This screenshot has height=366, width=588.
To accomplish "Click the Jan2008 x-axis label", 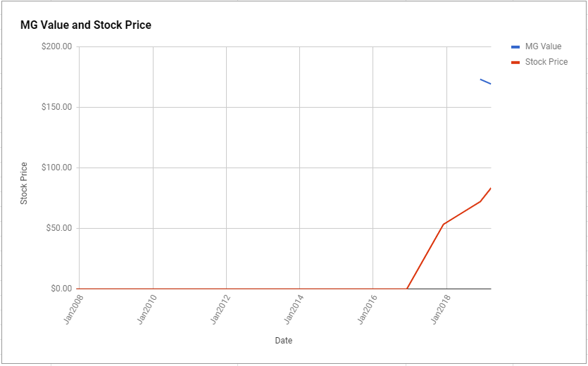I will pos(73,310).
